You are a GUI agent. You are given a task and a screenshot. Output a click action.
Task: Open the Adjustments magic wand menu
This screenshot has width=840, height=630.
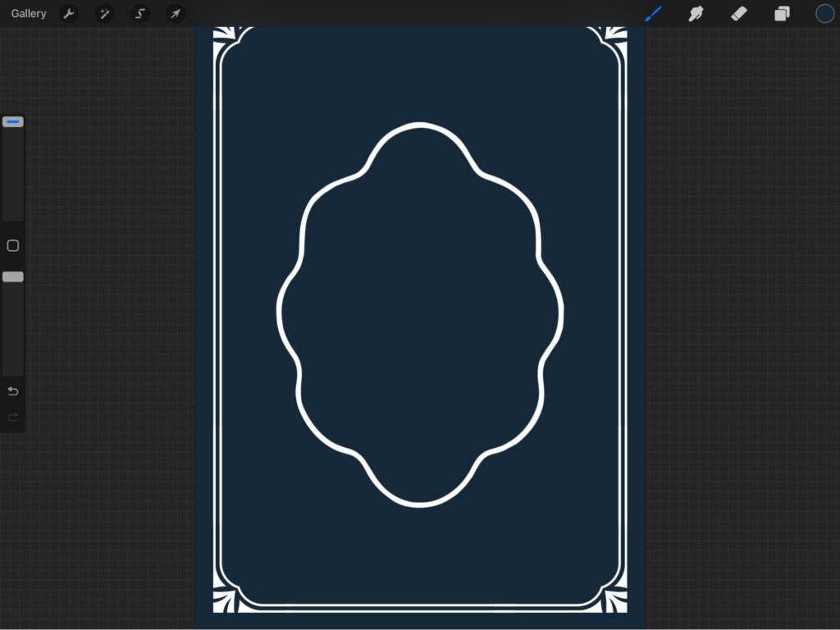tap(104, 14)
